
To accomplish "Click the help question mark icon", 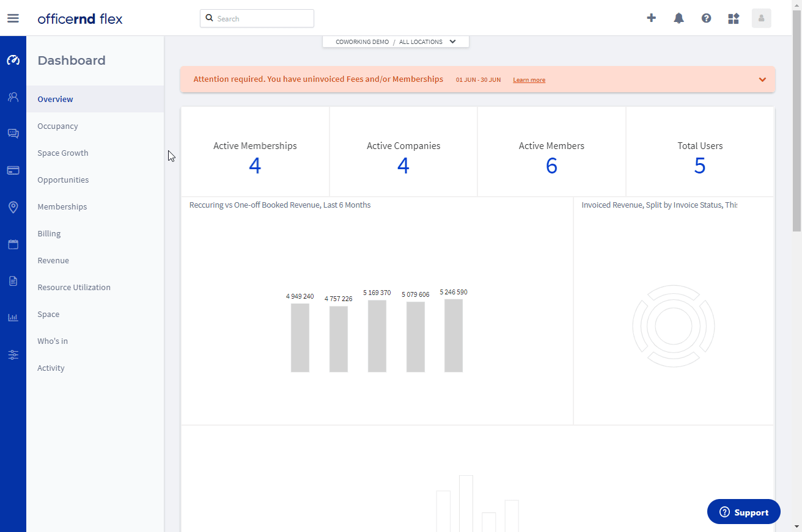I will tap(706, 18).
